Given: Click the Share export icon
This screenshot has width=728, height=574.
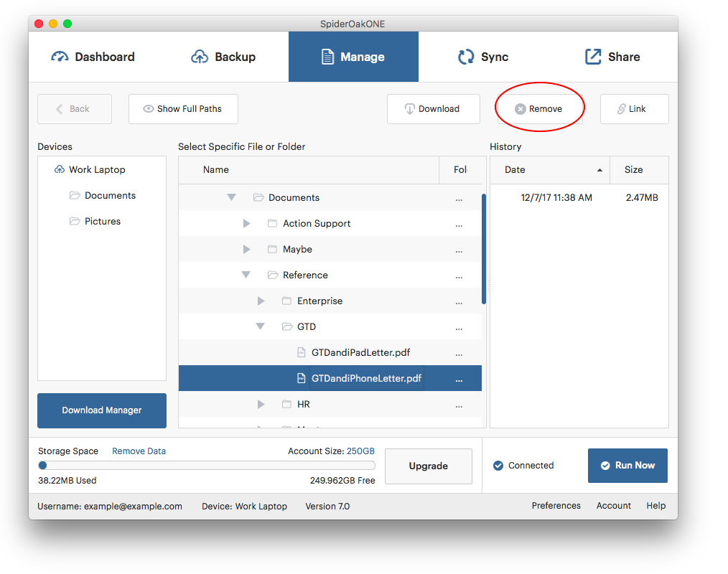Looking at the screenshot, I should tap(593, 57).
